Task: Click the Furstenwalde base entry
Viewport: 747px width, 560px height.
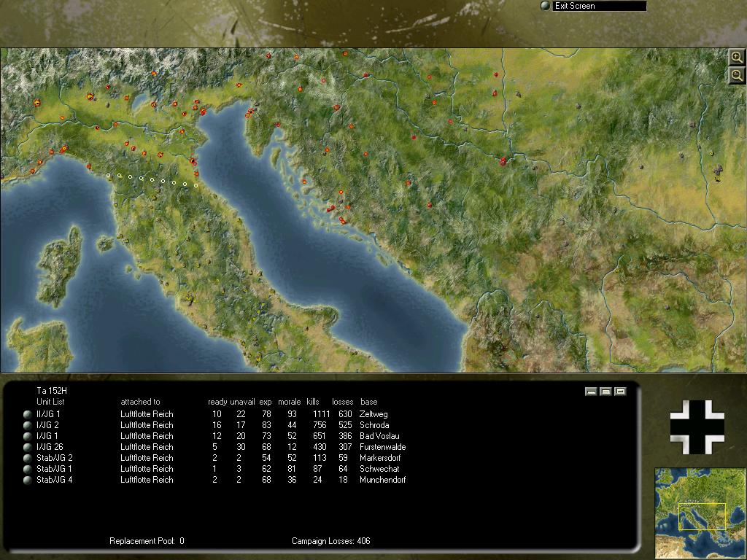Action: click(x=382, y=447)
